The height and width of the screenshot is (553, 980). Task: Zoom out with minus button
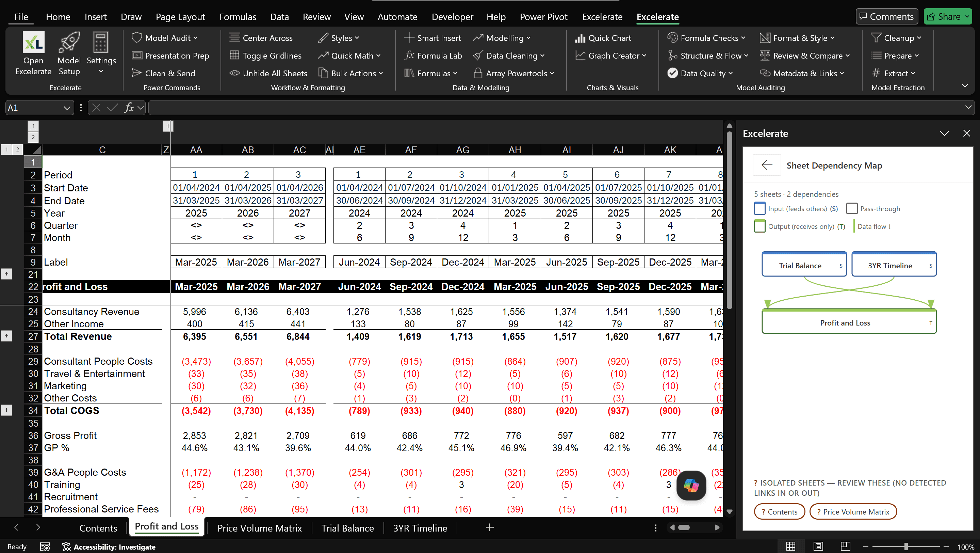click(866, 547)
